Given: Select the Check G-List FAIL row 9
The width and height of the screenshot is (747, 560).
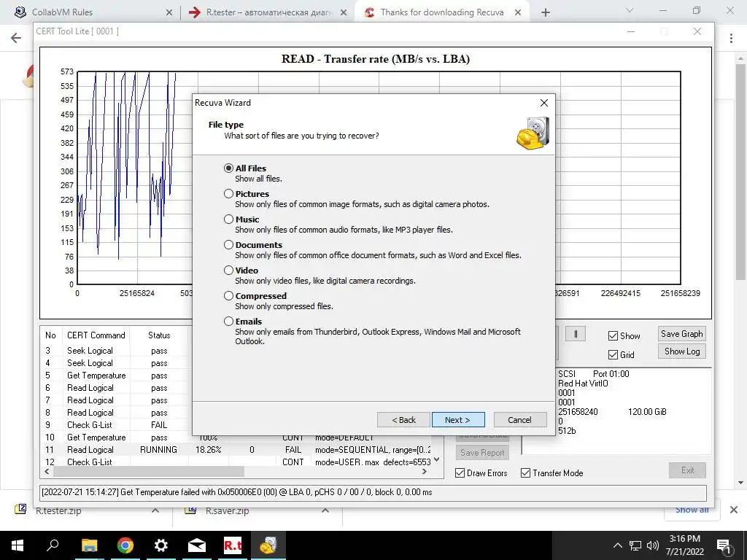Looking at the screenshot, I should tap(117, 425).
